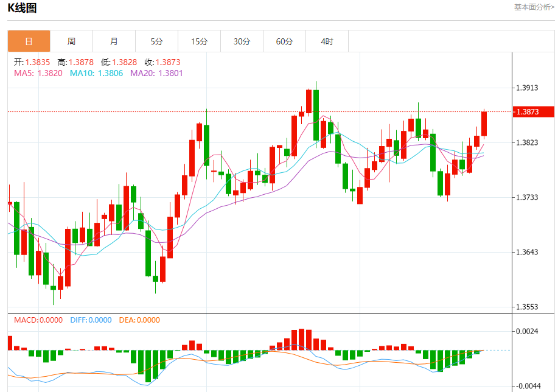Click the 1.3553 price axis label
The height and width of the screenshot is (392, 558).
click(x=528, y=307)
